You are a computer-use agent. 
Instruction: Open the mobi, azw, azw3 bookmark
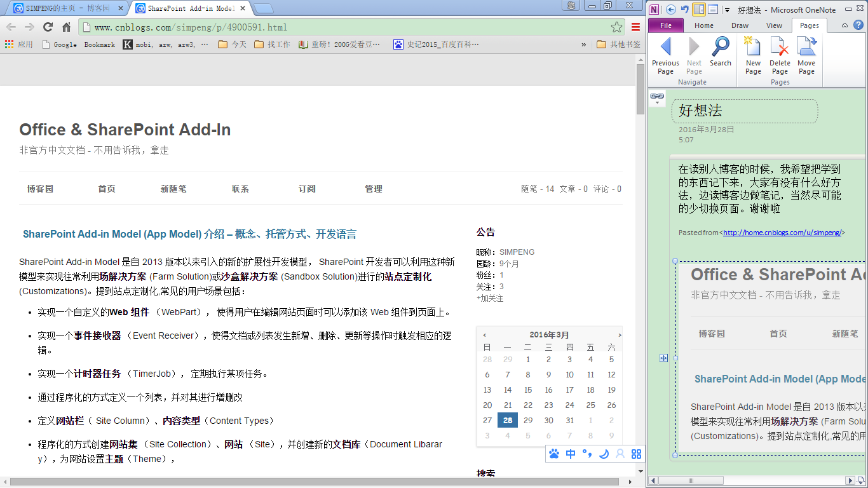tap(166, 44)
